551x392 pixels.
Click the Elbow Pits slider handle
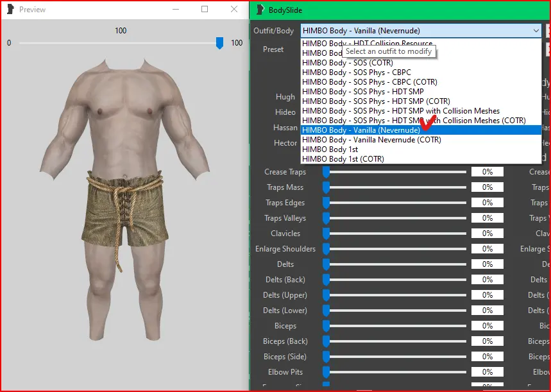pos(326,372)
